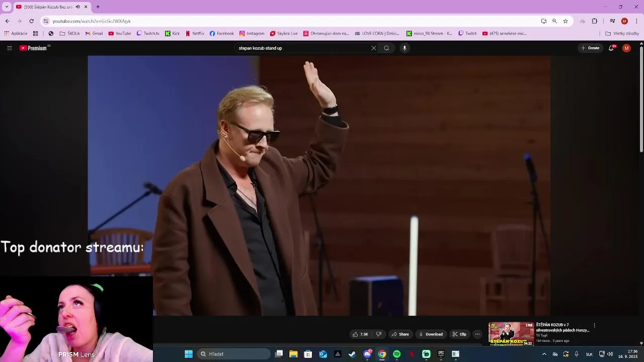Open Epic Games launcher from the taskbar
The width and height of the screenshot is (644, 362).
441,354
